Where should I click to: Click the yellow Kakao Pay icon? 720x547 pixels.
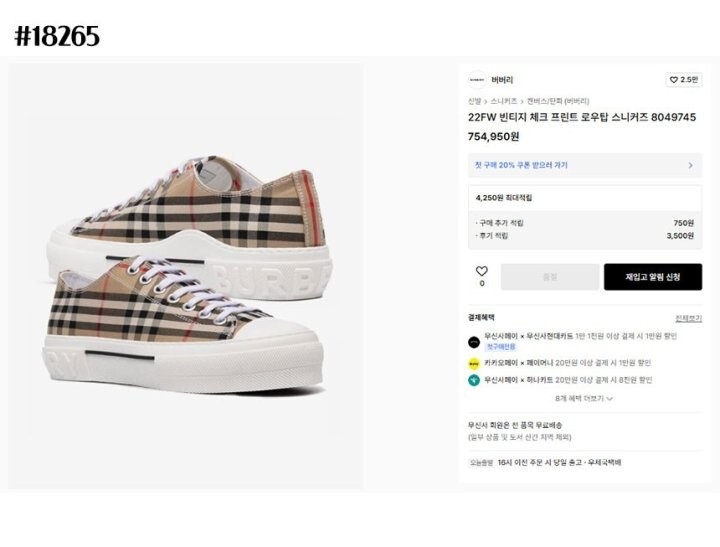(473, 363)
